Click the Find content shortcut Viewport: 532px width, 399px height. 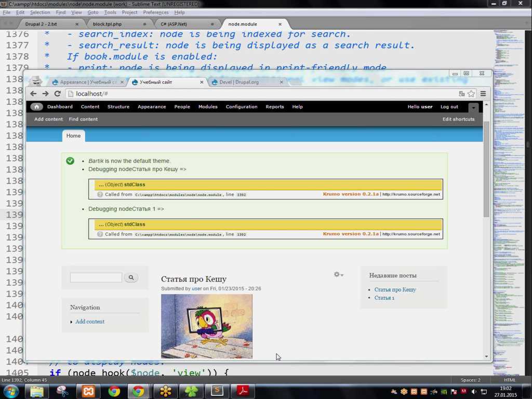[x=83, y=119]
